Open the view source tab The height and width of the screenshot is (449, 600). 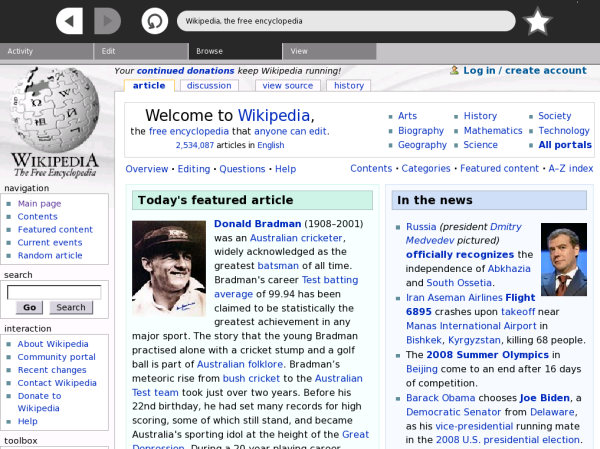click(288, 86)
